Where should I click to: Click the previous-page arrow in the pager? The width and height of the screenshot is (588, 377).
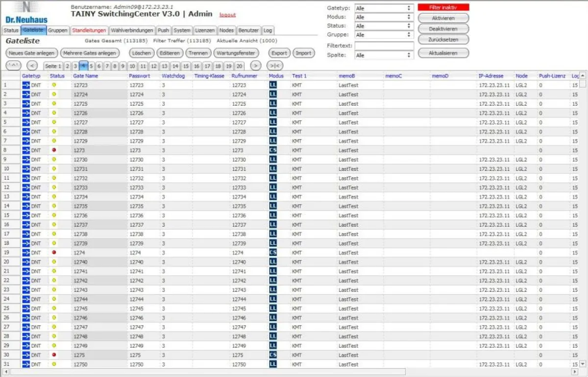33,65
